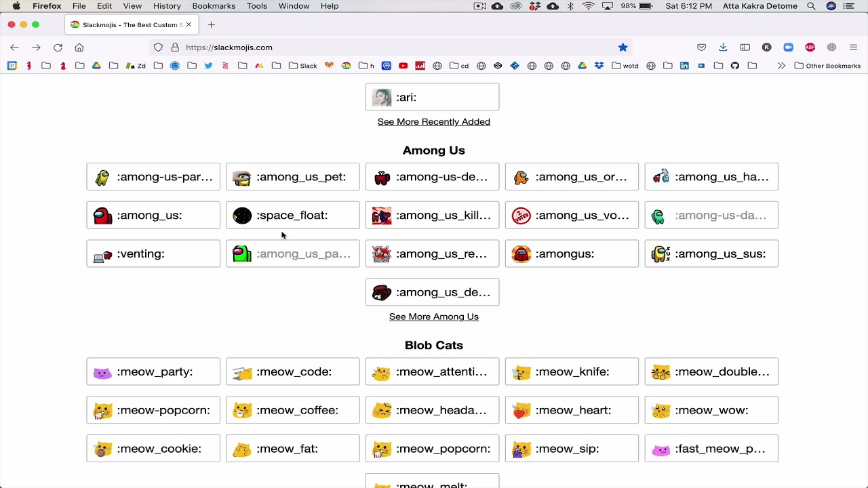
Task: Select the :meow_heart: emoji icon
Action: point(521,411)
